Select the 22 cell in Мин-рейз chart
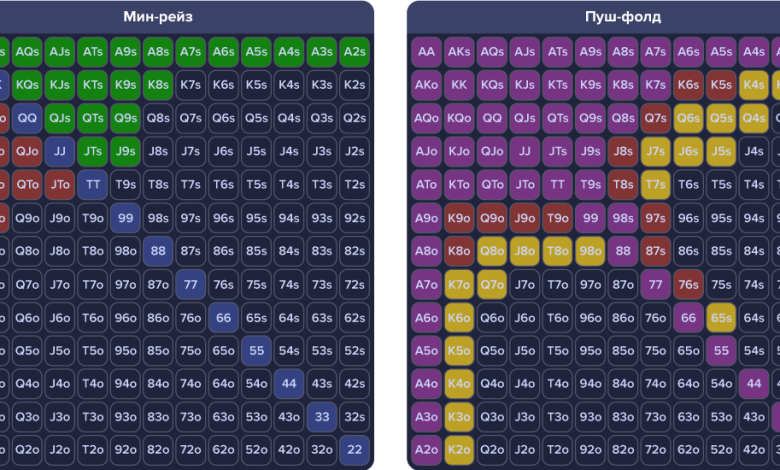This screenshot has height=470, width=780. pos(353,448)
